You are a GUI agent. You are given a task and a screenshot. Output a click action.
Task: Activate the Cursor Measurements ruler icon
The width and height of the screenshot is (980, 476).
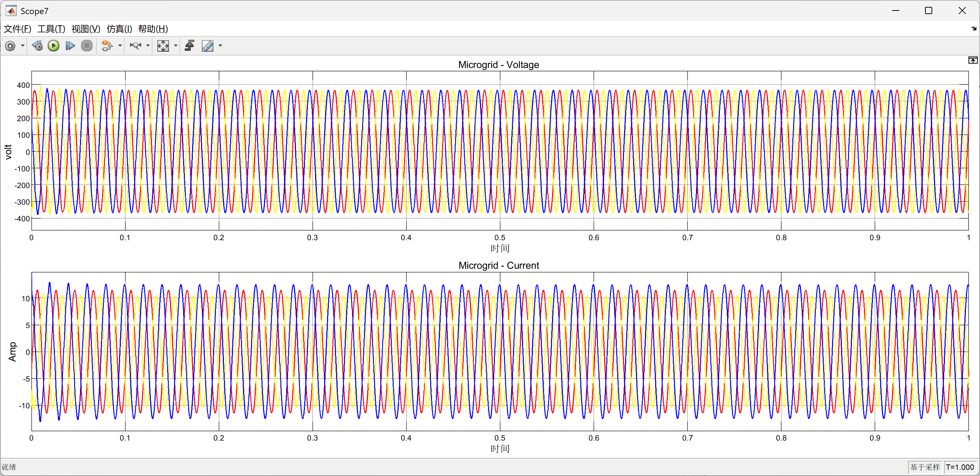208,46
